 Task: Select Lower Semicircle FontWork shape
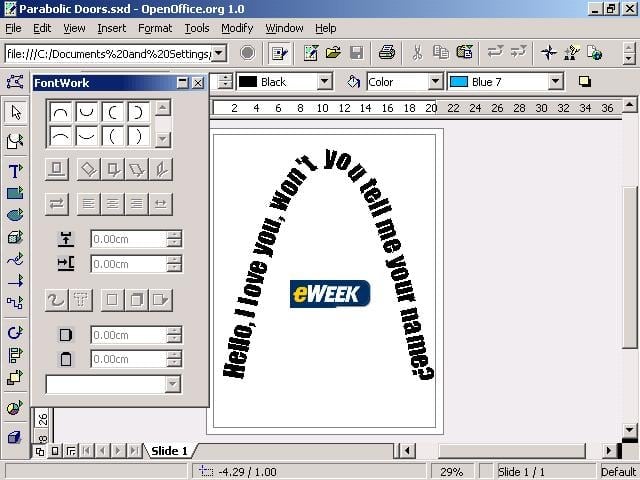click(x=87, y=112)
